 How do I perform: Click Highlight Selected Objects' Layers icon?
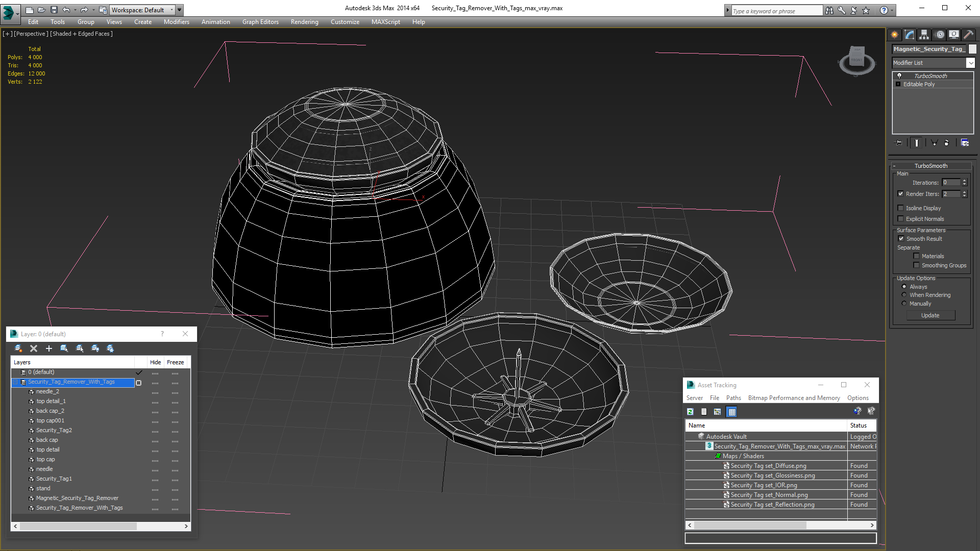(x=80, y=348)
